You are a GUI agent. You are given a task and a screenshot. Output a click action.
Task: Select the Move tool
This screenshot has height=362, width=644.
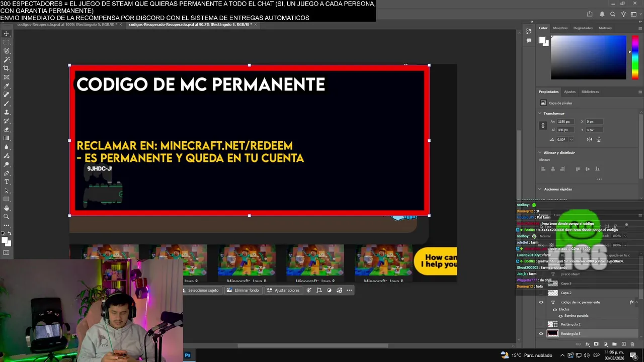click(x=7, y=34)
